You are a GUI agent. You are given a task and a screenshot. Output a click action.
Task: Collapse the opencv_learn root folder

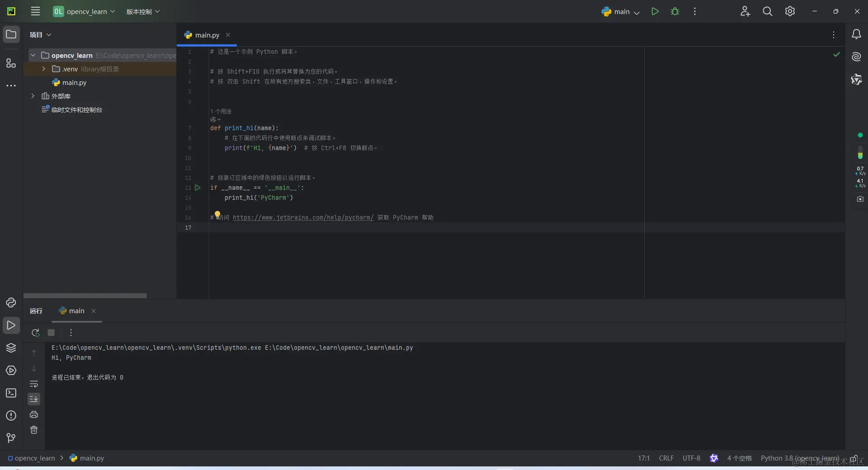tap(33, 55)
